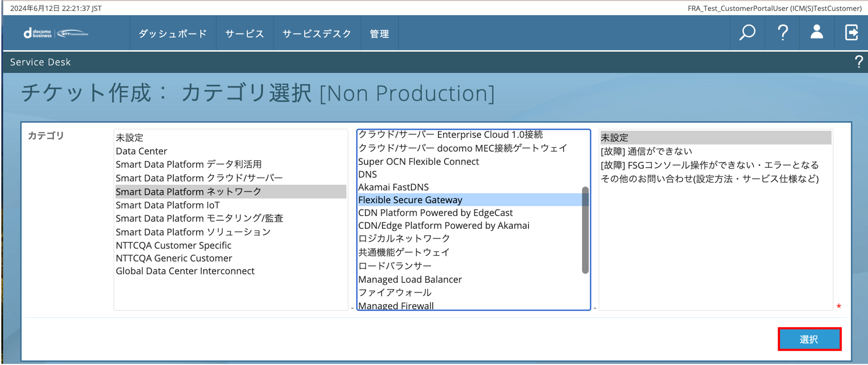
Task: Open the search magnifier icon
Action: pyautogui.click(x=747, y=33)
